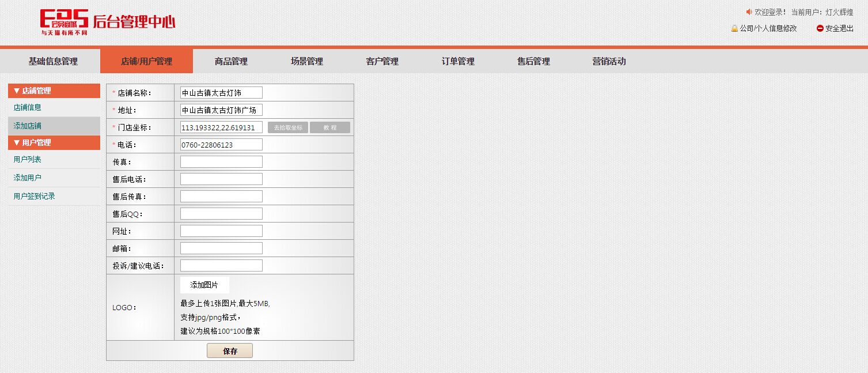Image resolution: width=868 pixels, height=373 pixels.
Task: Click the 去拾取坐标 button
Action: tap(288, 127)
